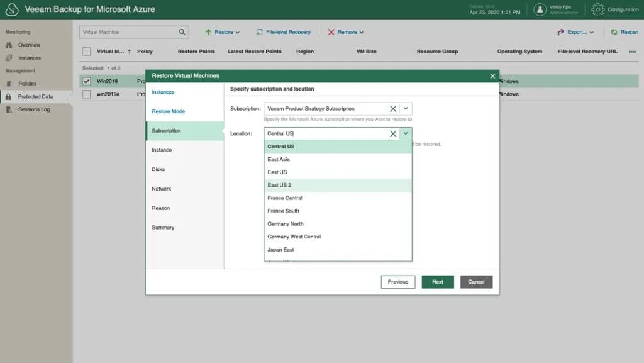Collapse the Location dropdown arrow
Screen dimensions: 644x363
[x=406, y=133]
